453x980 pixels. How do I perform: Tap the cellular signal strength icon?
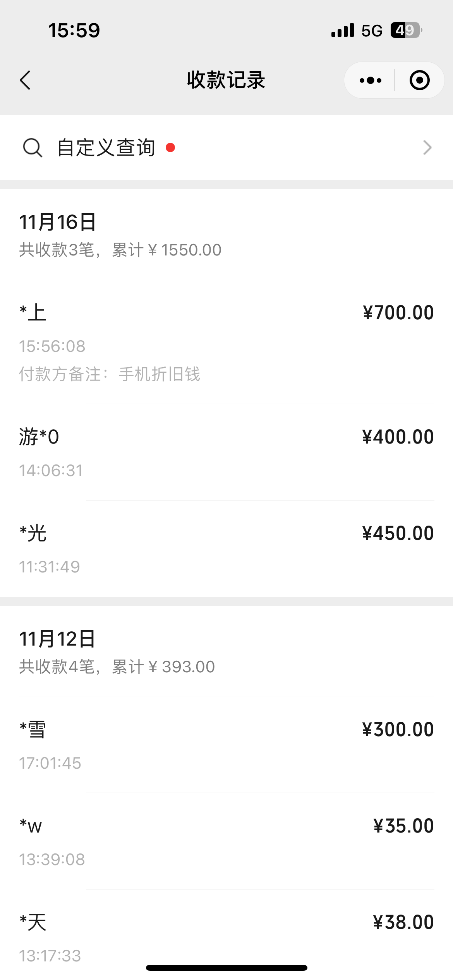click(343, 30)
